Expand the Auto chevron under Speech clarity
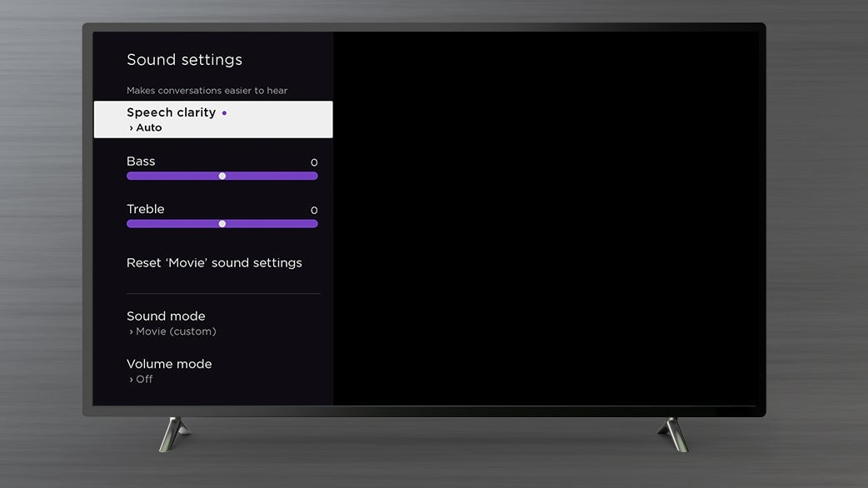 click(132, 127)
